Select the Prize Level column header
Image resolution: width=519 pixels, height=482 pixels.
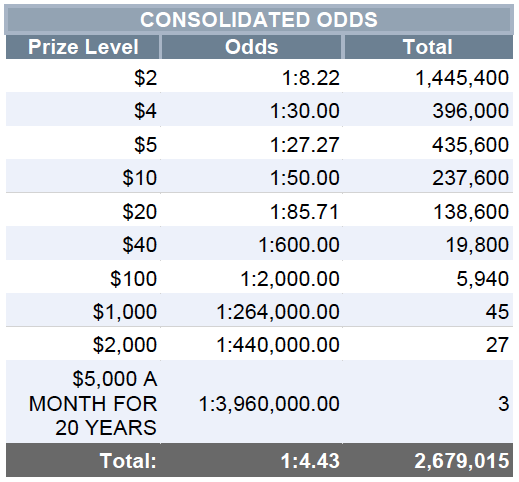click(x=83, y=47)
